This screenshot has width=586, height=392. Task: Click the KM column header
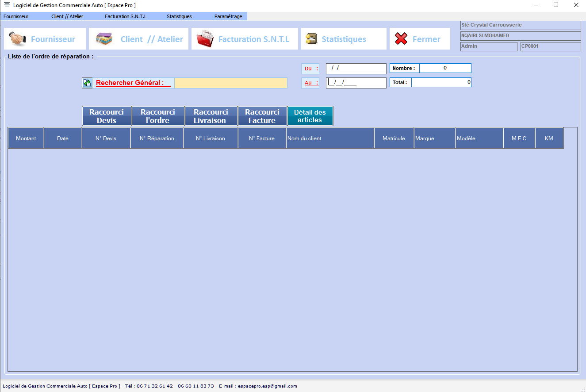coord(549,138)
